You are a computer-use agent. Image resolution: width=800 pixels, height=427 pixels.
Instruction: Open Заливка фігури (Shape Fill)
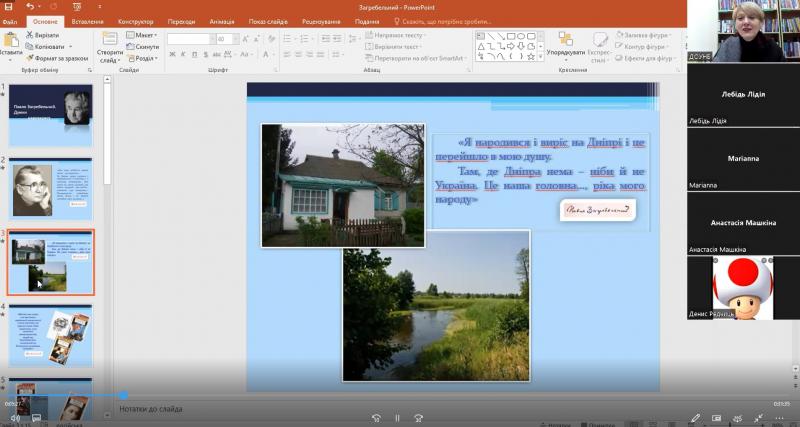(x=643, y=35)
